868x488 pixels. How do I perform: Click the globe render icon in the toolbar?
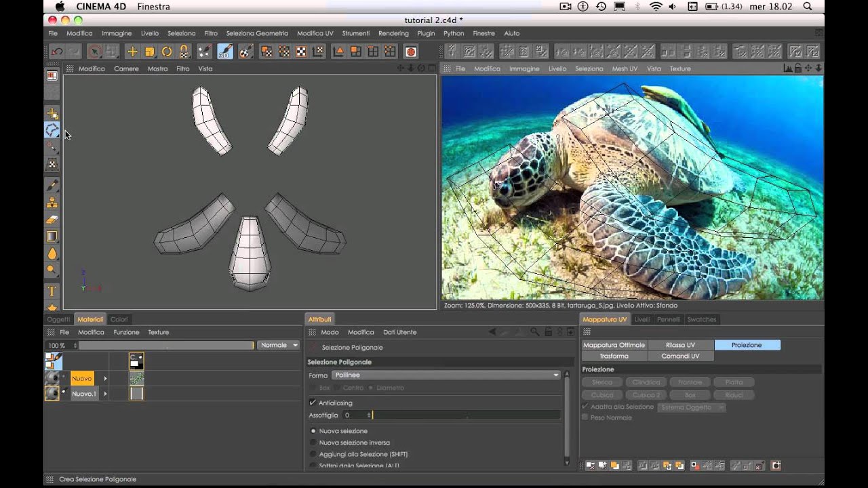(x=410, y=52)
